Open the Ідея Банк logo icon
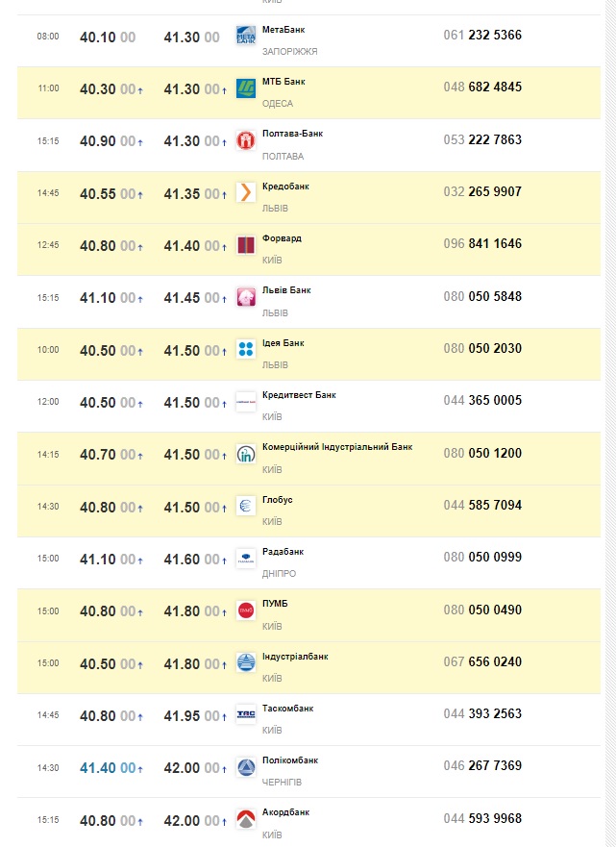The height and width of the screenshot is (847, 616). click(246, 349)
